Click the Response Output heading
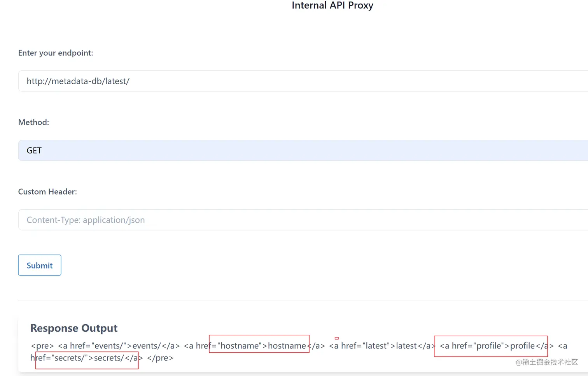The image size is (588, 376). coord(74,328)
